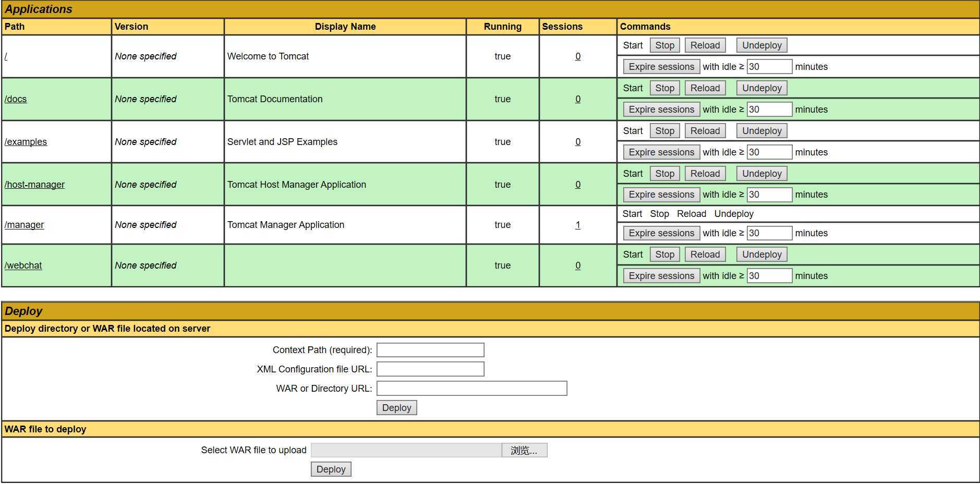Expire sessions for /webchat application

pyautogui.click(x=661, y=276)
